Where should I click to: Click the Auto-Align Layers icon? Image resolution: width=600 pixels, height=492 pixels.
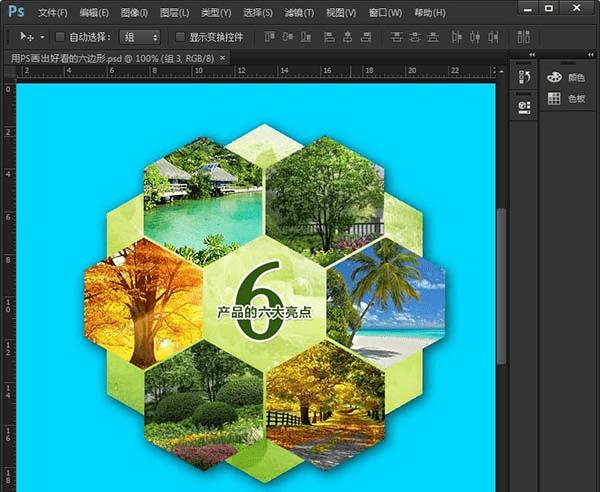point(523,37)
